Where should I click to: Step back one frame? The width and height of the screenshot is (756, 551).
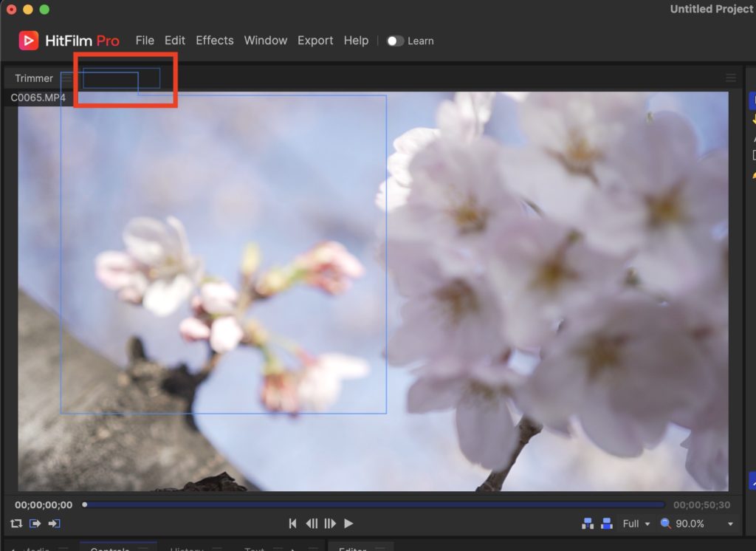pos(312,524)
